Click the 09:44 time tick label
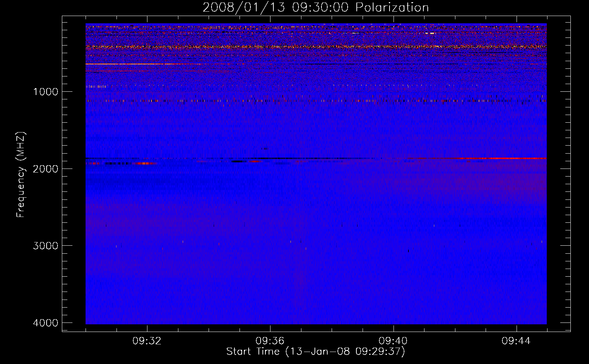The image size is (589, 364). tap(516, 341)
